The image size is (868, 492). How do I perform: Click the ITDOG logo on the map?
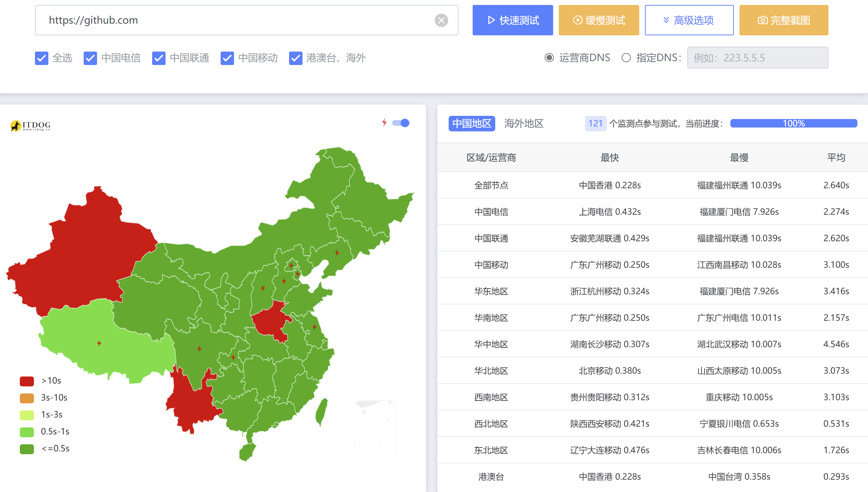tap(30, 125)
